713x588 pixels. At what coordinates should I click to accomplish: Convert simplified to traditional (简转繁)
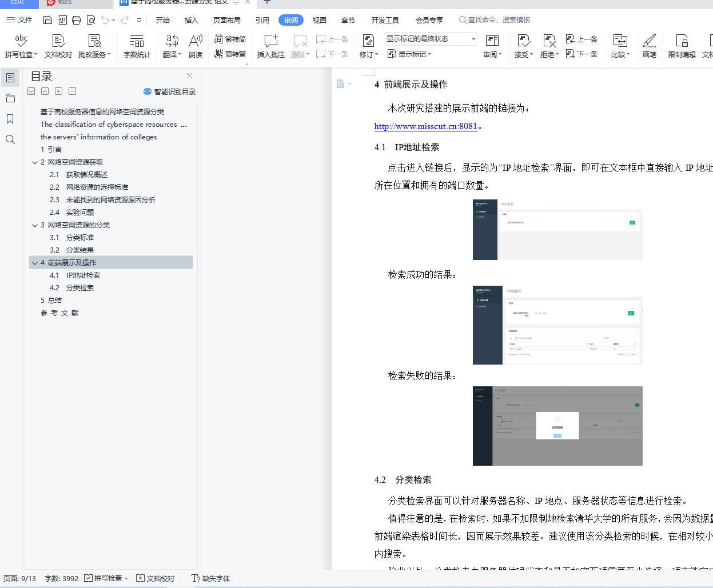click(230, 54)
